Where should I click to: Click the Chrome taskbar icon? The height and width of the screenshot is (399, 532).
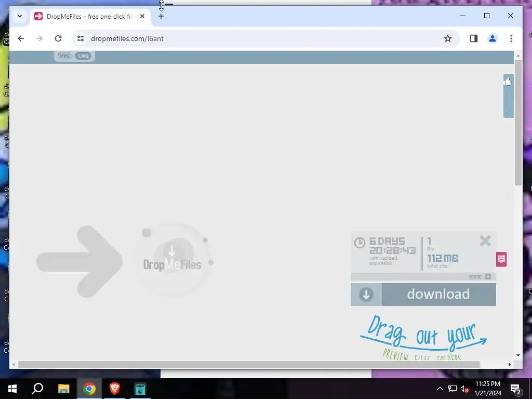tap(89, 389)
